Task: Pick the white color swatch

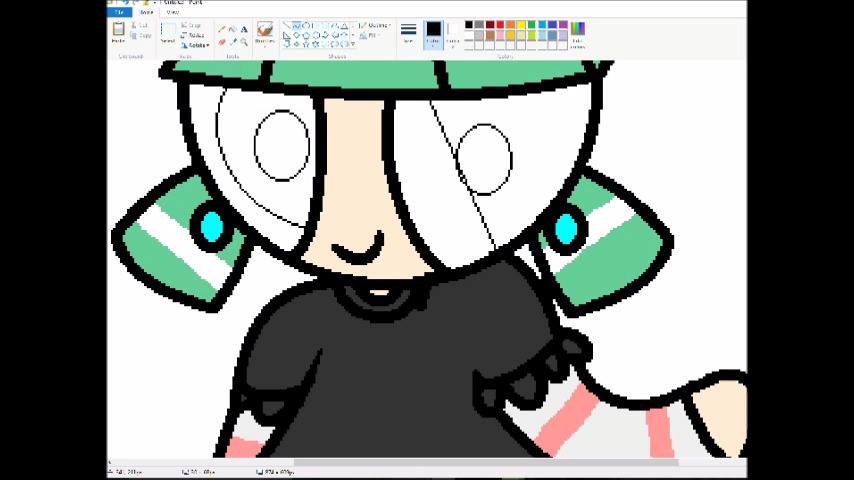Action: pyautogui.click(x=469, y=35)
